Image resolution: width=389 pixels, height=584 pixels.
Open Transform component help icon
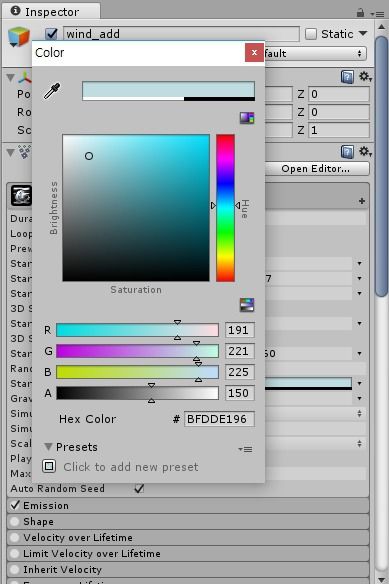tap(347, 77)
